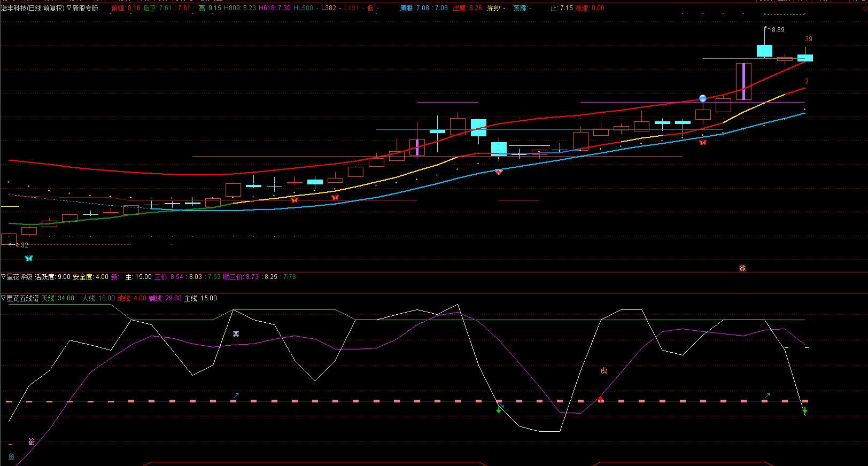Collapse the 星花评级 indicator panel triangle
Viewport: 868px width, 466px height.
[3, 277]
